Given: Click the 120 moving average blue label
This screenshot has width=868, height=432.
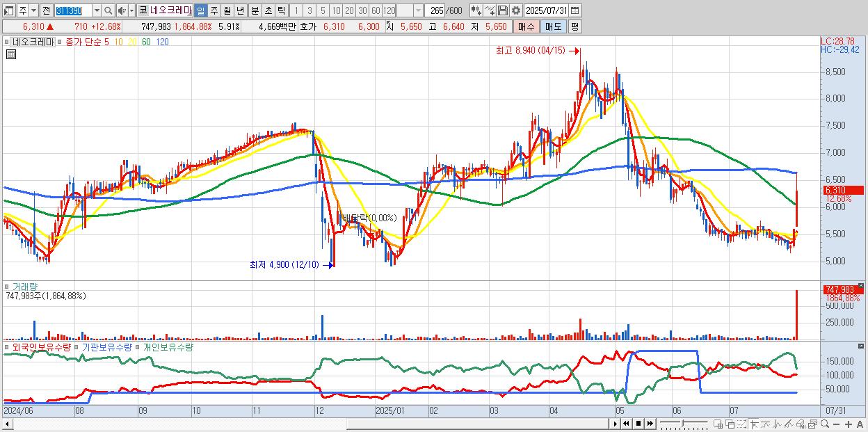Looking at the screenshot, I should 162,42.
